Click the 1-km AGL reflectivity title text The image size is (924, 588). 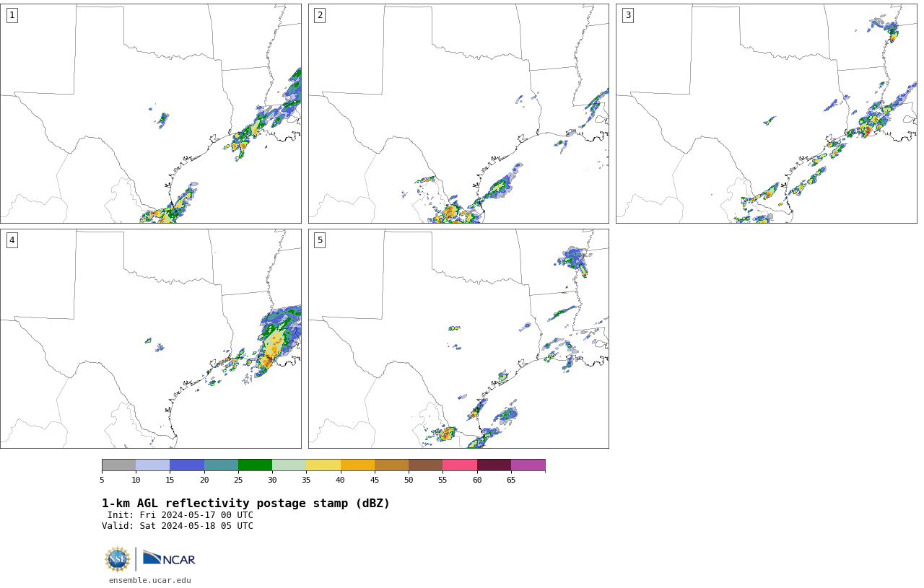[x=245, y=504]
